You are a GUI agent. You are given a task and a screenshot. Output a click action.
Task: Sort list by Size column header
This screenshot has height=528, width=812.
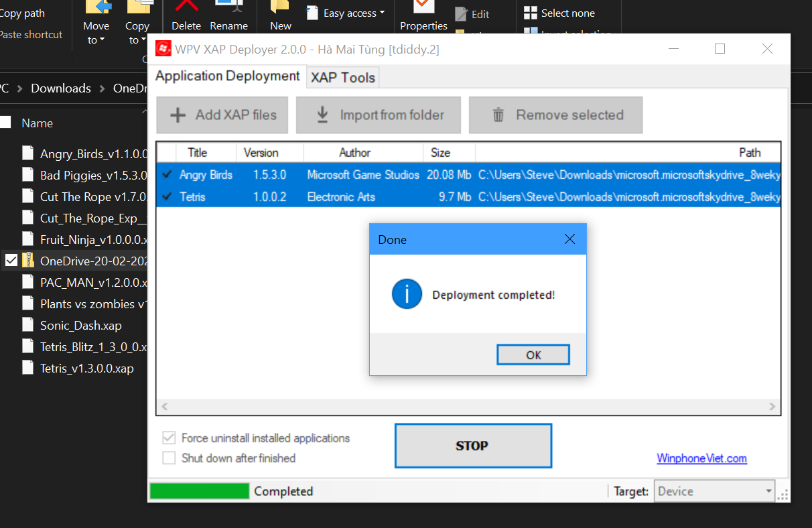[441, 153]
